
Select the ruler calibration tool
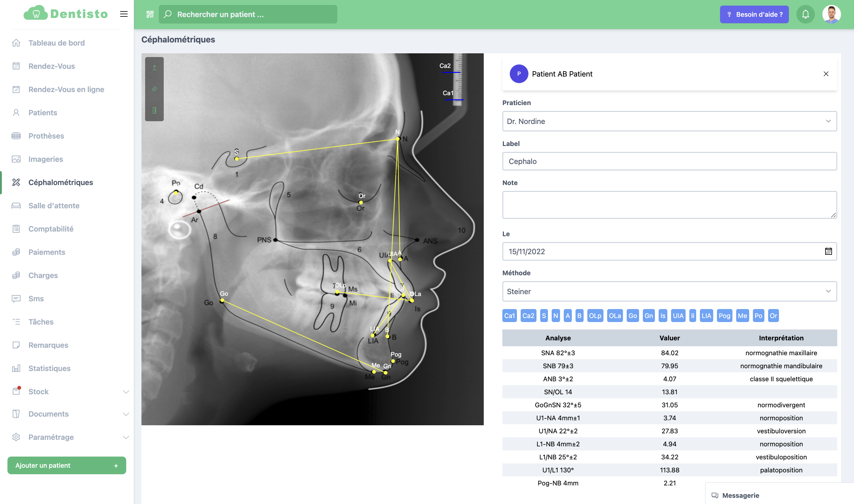[x=154, y=110]
